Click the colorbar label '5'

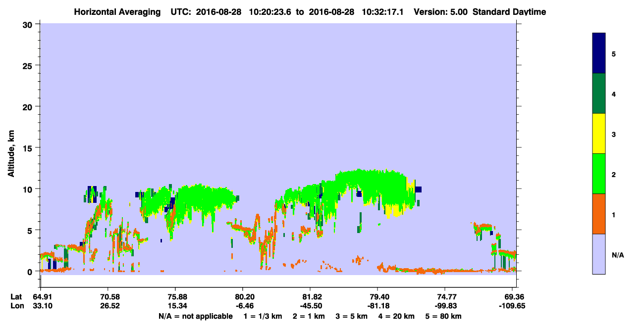614,53
